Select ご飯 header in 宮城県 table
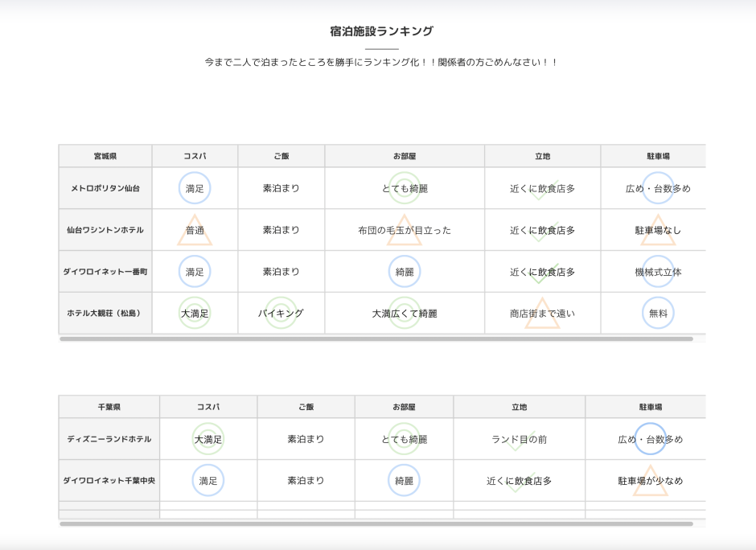Viewport: 756px width, 550px height. pyautogui.click(x=281, y=156)
